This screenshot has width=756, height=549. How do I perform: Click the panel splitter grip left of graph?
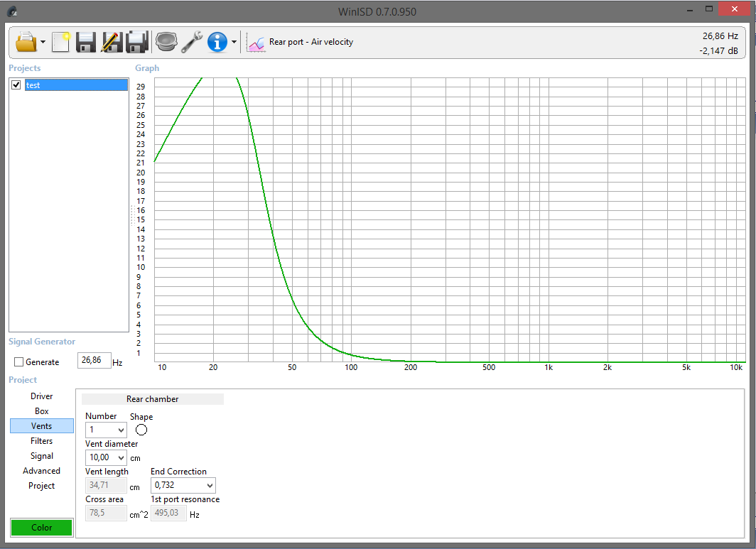tap(132, 215)
